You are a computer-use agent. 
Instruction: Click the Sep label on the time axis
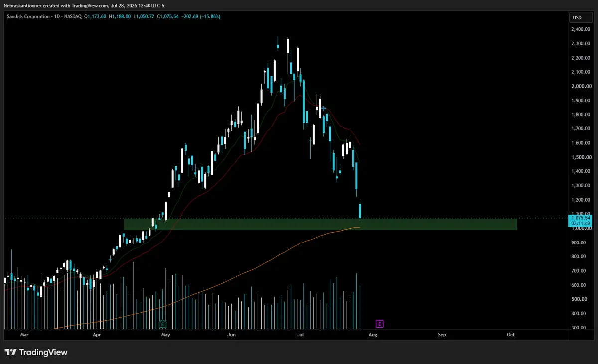click(442, 335)
